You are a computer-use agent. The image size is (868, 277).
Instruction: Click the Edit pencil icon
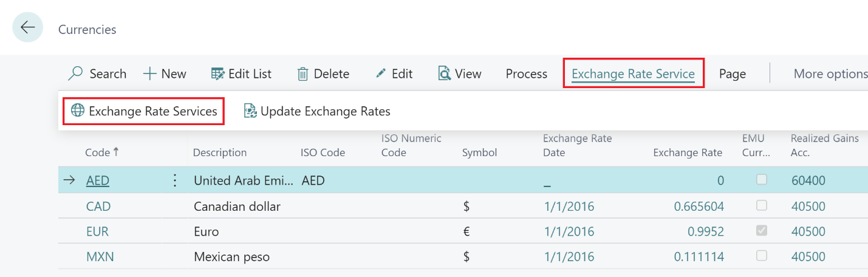tap(381, 74)
